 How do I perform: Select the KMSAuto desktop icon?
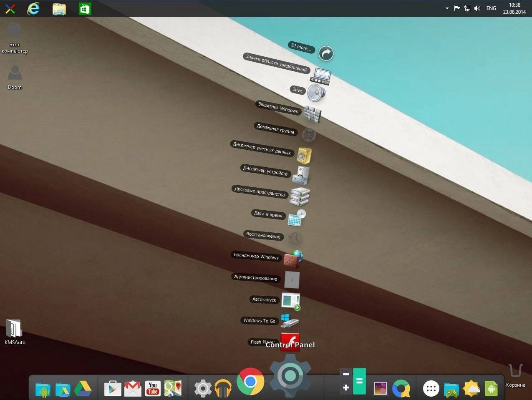click(15, 332)
